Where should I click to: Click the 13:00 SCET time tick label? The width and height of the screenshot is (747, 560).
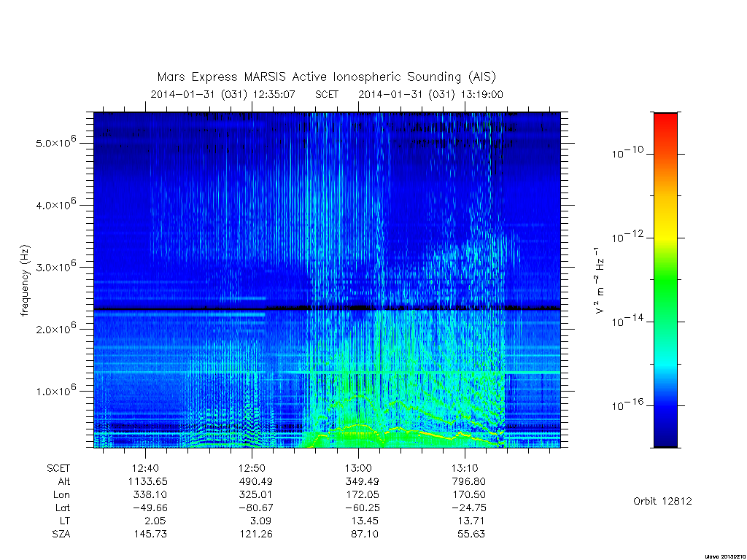(x=358, y=468)
